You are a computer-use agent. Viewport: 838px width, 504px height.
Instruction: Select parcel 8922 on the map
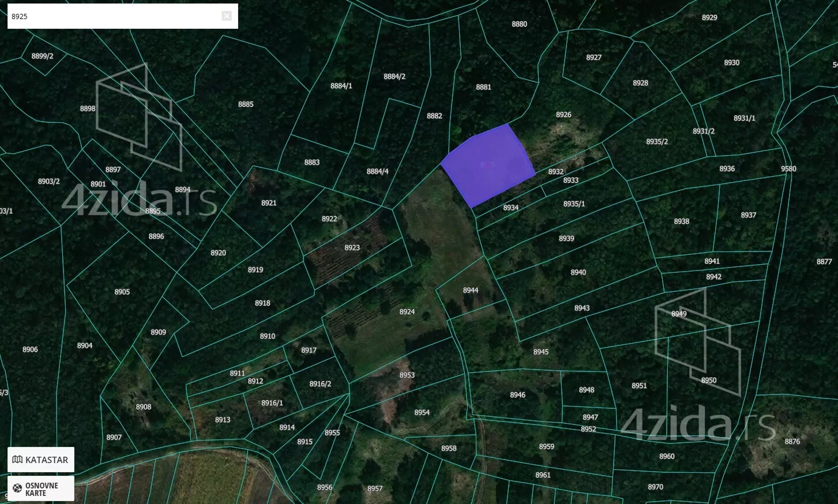tap(329, 219)
